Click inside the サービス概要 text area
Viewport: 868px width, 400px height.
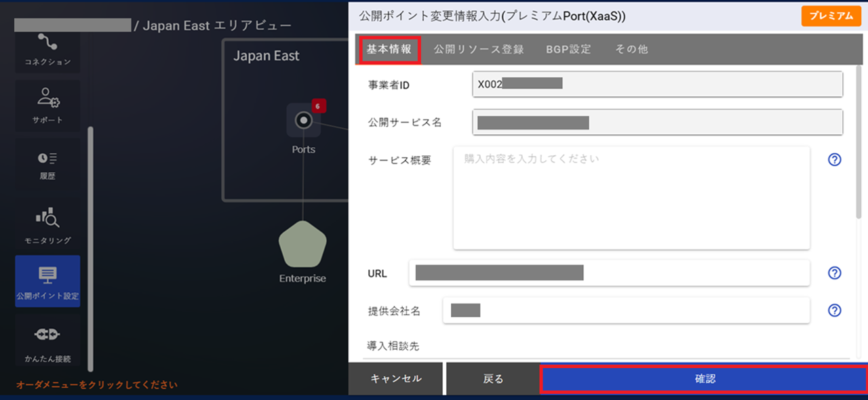point(631,197)
